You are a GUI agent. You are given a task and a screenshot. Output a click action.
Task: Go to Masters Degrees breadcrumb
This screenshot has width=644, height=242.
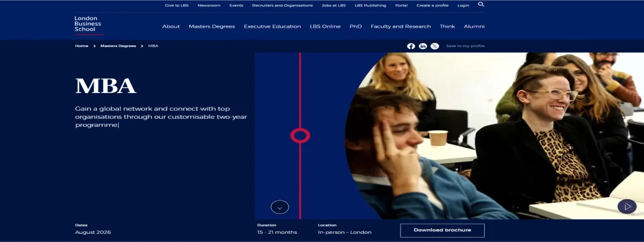pos(118,46)
